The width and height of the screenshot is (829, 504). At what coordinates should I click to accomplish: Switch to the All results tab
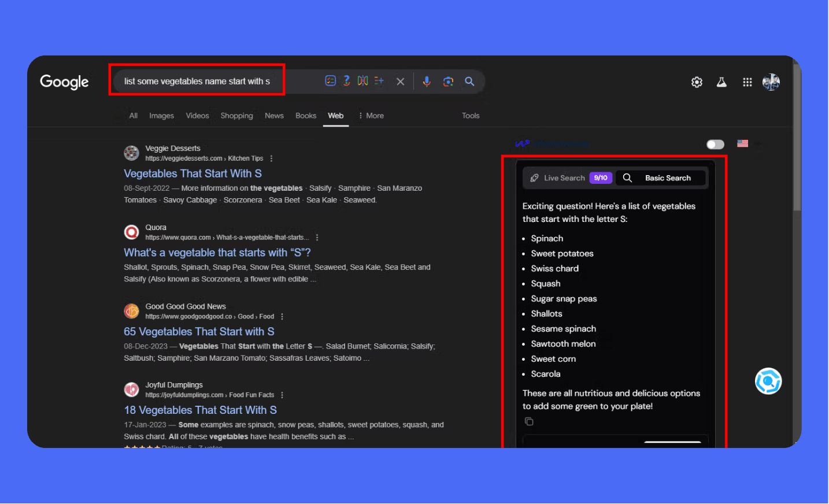133,116
